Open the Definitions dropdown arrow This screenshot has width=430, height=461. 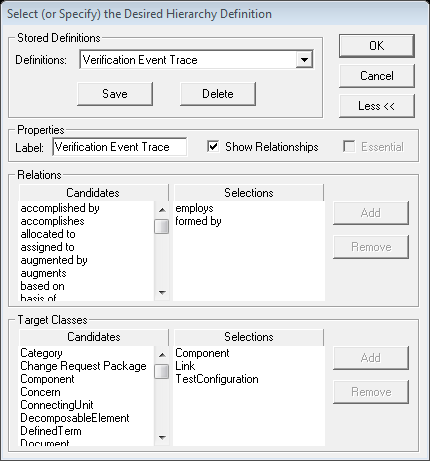pyautogui.click(x=304, y=60)
